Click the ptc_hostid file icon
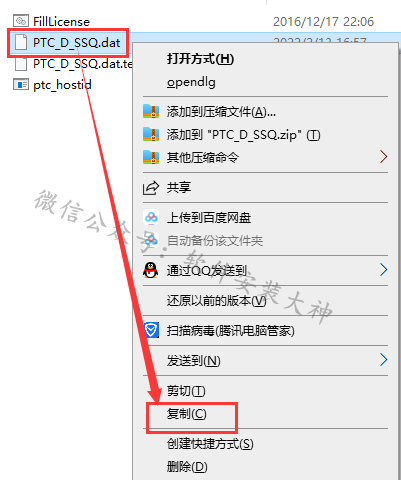 coord(21,84)
